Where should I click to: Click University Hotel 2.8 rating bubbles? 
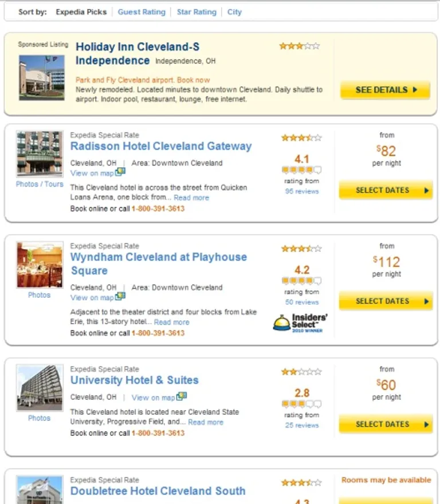pyautogui.click(x=301, y=404)
